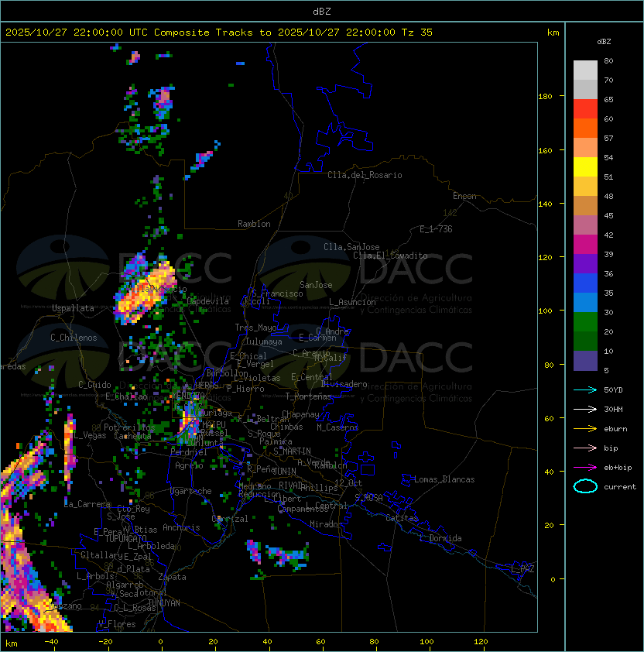This screenshot has height=652, width=644.
Task: Click the 'Tz 35' threshold text
Action: pyautogui.click(x=417, y=33)
